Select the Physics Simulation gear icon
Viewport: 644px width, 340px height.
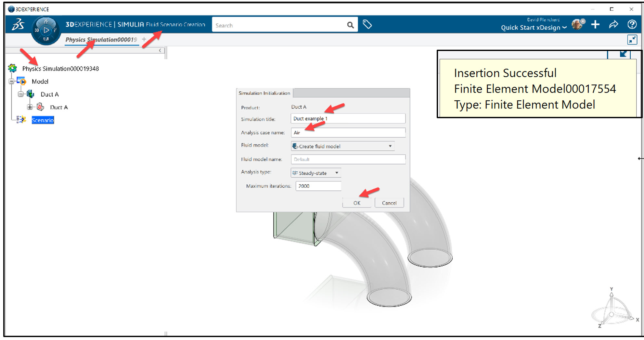pos(12,68)
